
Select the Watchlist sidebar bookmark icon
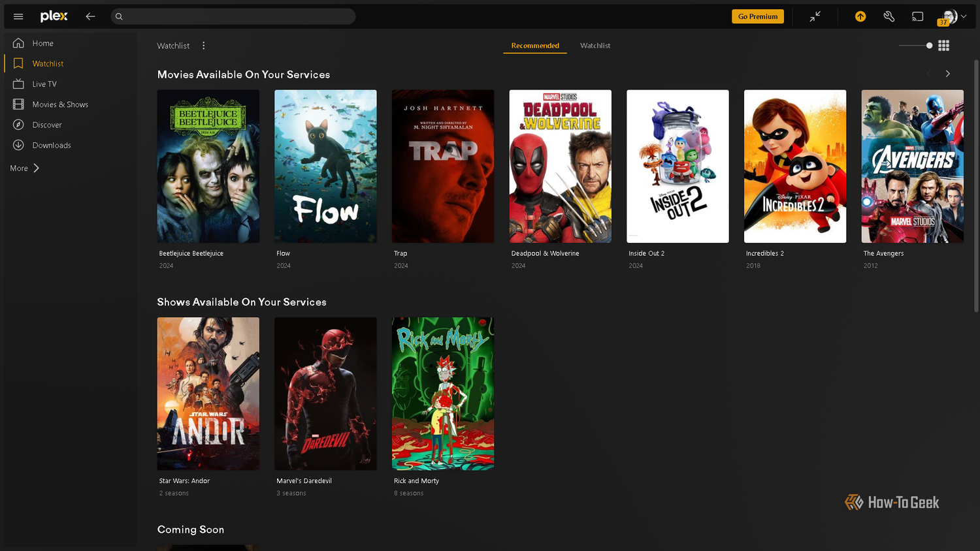click(18, 63)
